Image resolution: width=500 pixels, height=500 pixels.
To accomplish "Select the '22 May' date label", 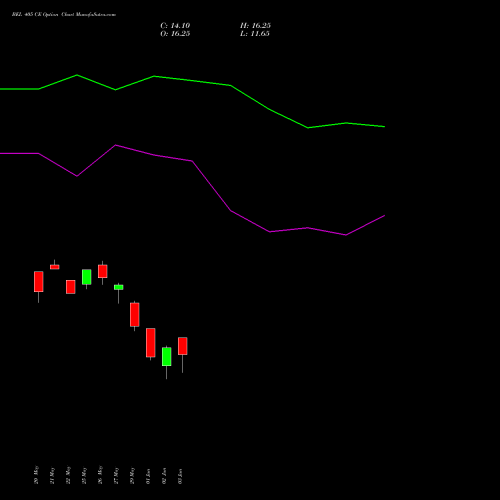I will 68,475.
